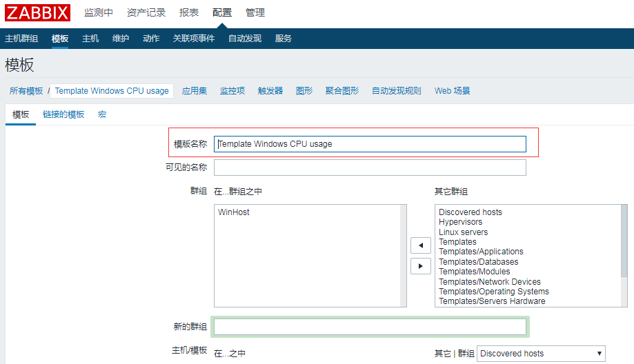This screenshot has width=634, height=364.
Task: Open the 报表 top menu
Action: (x=189, y=12)
